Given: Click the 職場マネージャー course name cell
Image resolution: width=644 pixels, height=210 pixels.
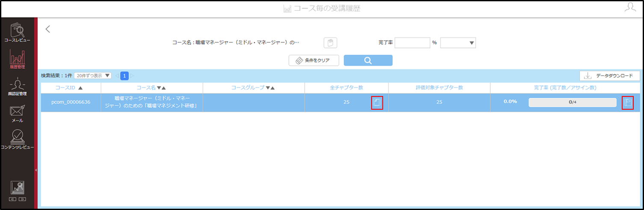Looking at the screenshot, I should [x=152, y=102].
